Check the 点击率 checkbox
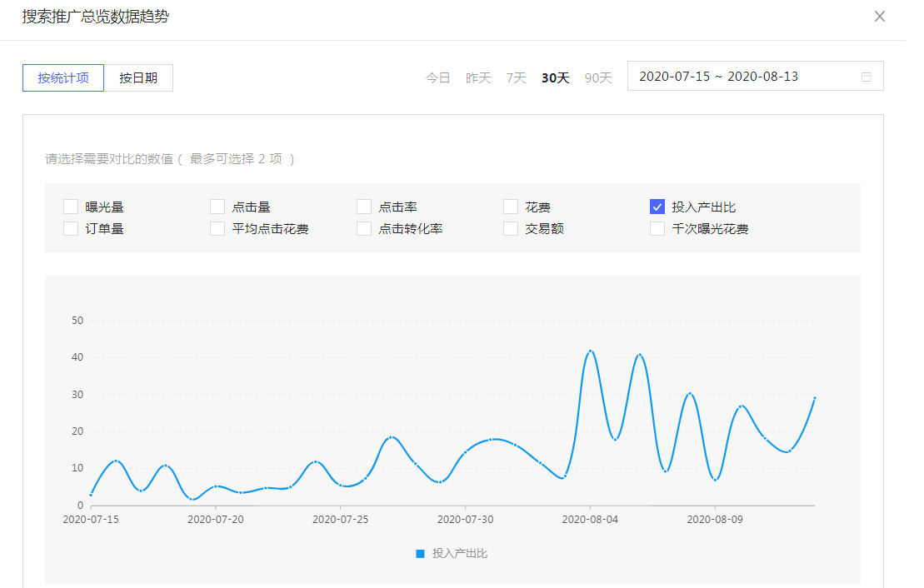 [364, 207]
